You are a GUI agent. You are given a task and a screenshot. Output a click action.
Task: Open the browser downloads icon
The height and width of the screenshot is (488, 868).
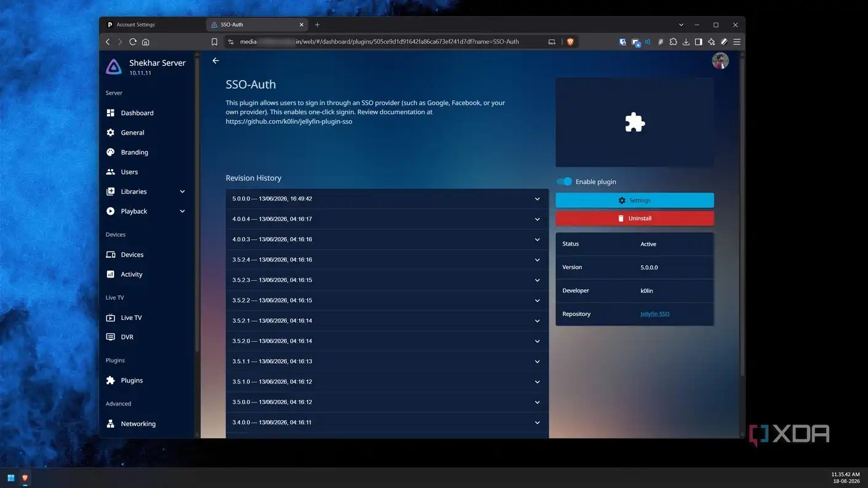pos(686,42)
